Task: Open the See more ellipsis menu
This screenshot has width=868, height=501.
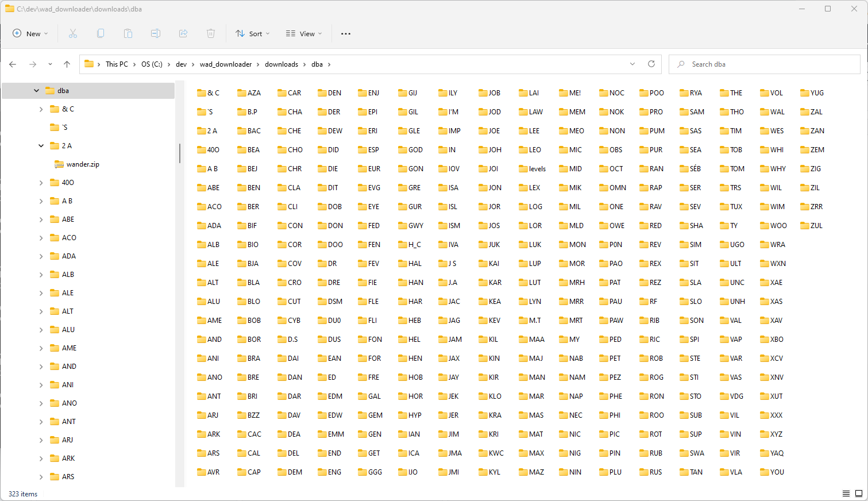Action: [346, 33]
